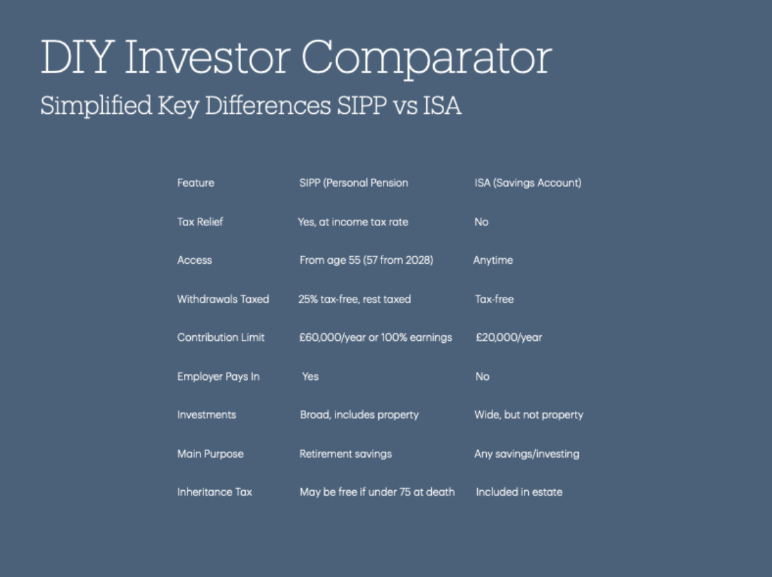Viewport: 772px width, 577px height.
Task: Click 'Yes, at income tax rate' cell
Action: click(x=353, y=222)
